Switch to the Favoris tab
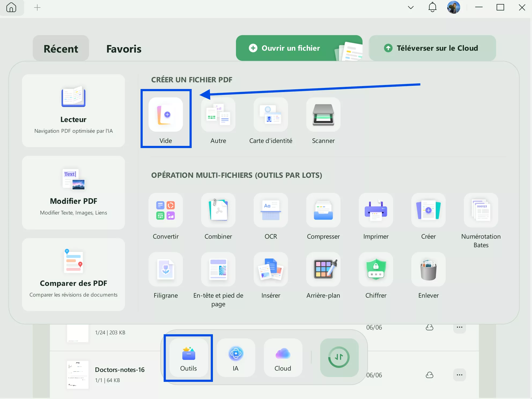 click(x=124, y=49)
